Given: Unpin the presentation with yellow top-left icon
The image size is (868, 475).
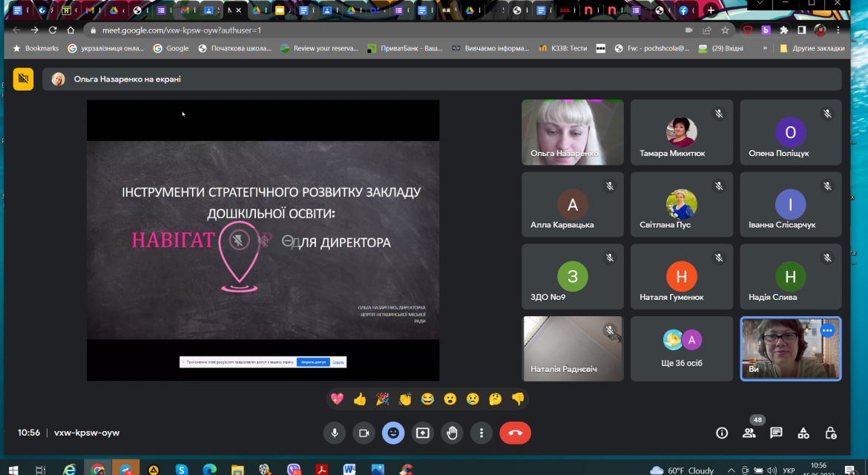Looking at the screenshot, I should point(23,79).
